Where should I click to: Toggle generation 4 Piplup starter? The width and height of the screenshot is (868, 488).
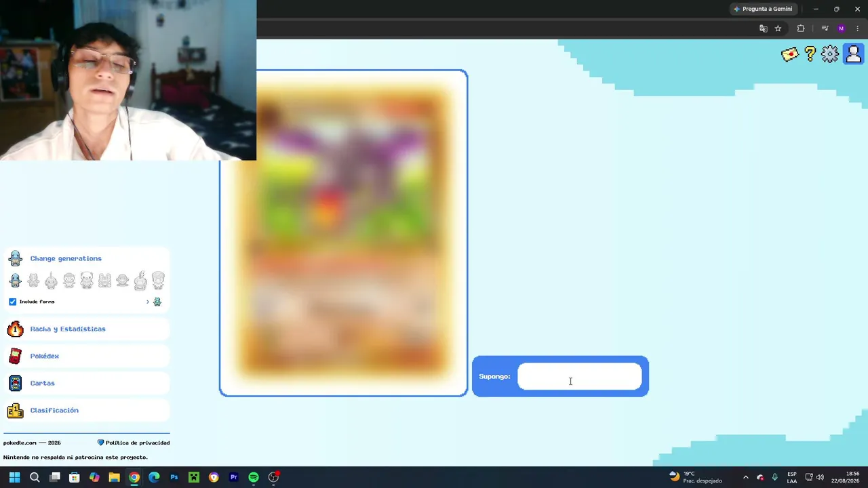[69, 280]
